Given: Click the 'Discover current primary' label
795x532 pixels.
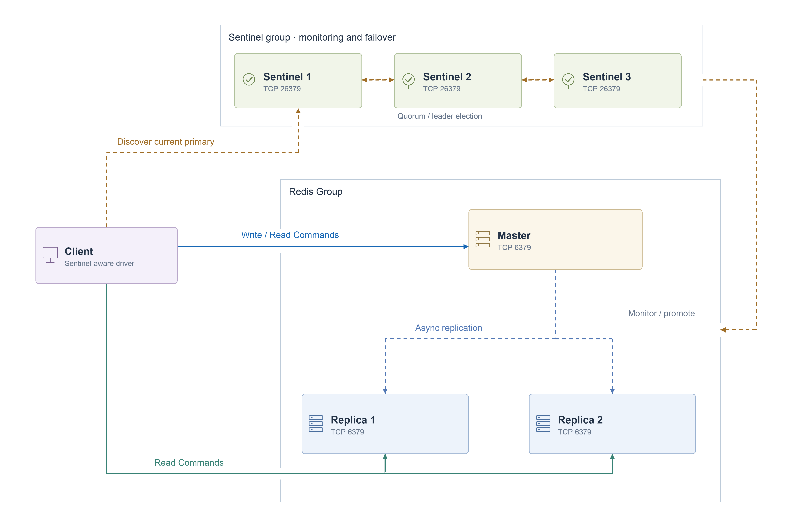Looking at the screenshot, I should 166,142.
